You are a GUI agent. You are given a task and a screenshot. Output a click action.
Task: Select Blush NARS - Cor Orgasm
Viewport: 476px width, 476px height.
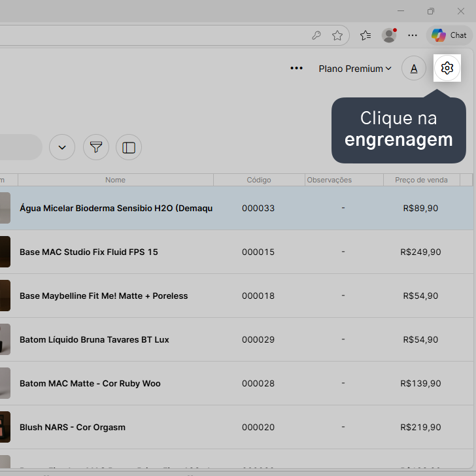[x=72, y=427]
